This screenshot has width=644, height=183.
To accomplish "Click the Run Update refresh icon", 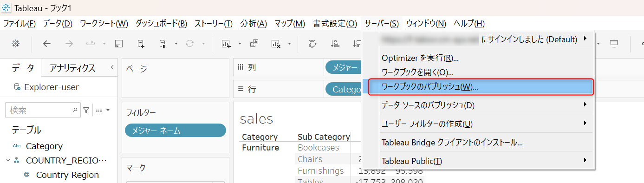I will pyautogui.click(x=189, y=44).
